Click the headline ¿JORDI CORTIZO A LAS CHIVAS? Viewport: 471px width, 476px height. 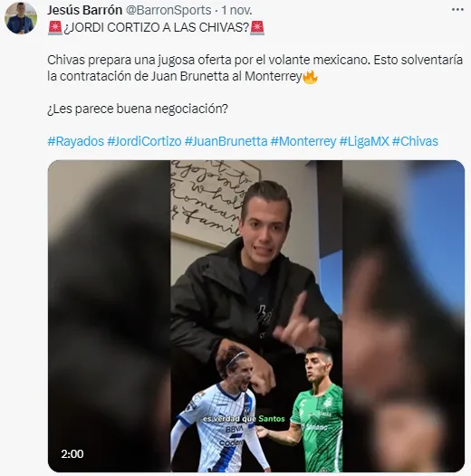(x=156, y=28)
